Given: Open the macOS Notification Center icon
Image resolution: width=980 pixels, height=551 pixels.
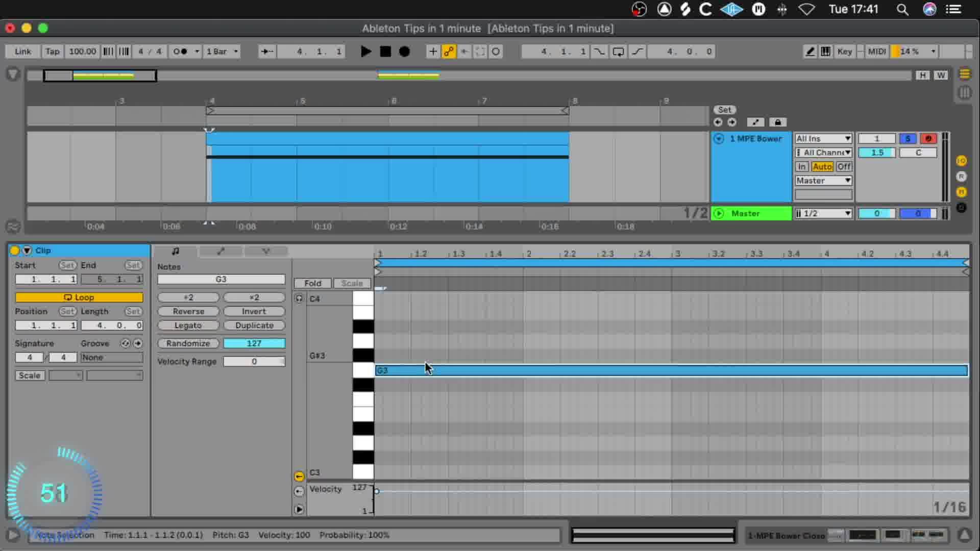Looking at the screenshot, I should (953, 9).
